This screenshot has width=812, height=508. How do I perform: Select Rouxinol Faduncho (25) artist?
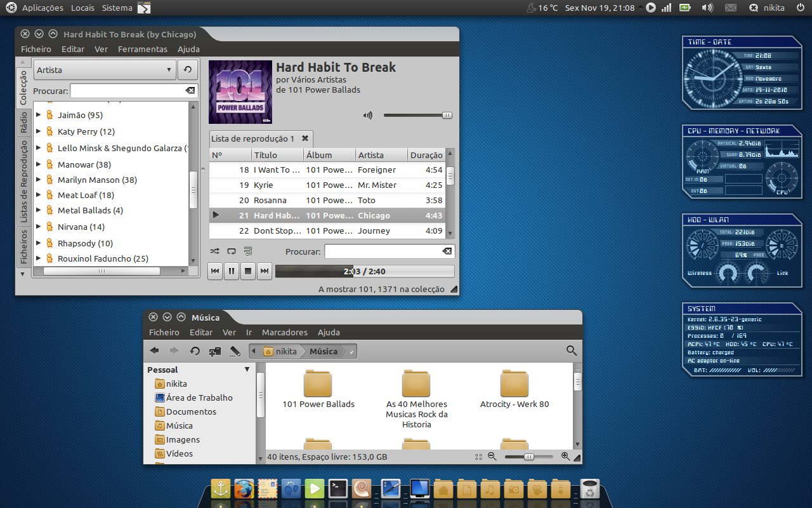pos(103,258)
